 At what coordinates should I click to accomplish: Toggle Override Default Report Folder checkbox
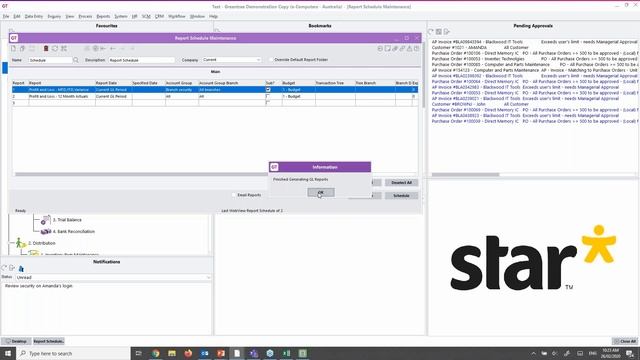[271, 60]
